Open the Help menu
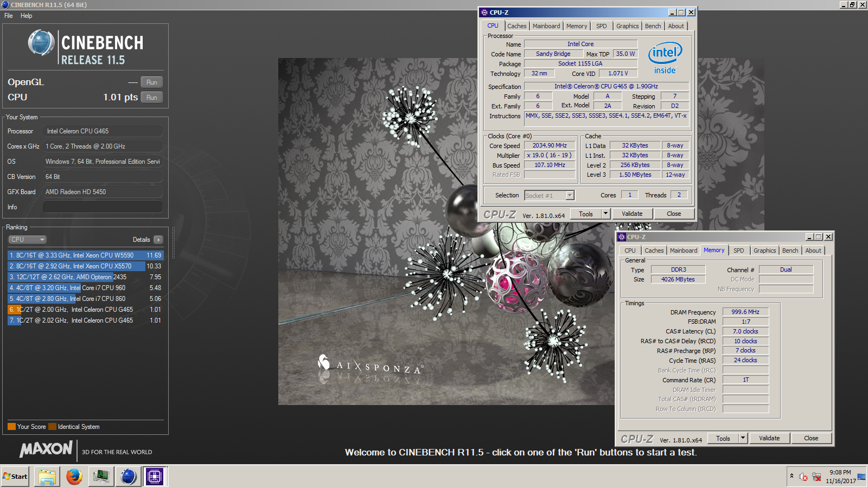This screenshot has height=488, width=868. tap(26, 16)
